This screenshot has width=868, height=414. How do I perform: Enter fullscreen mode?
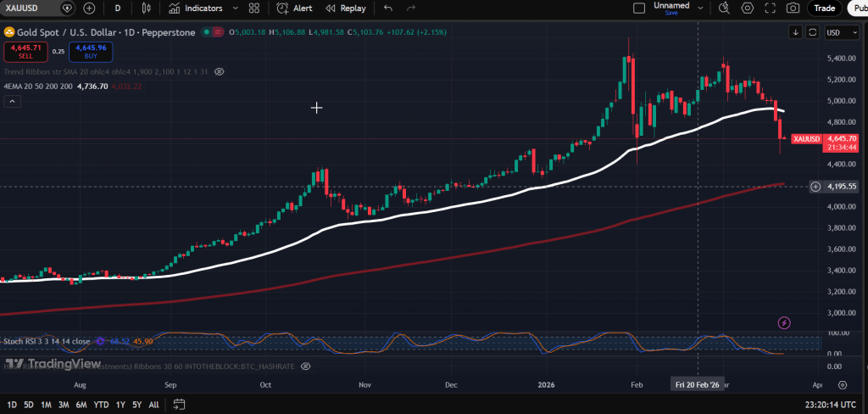[x=770, y=8]
